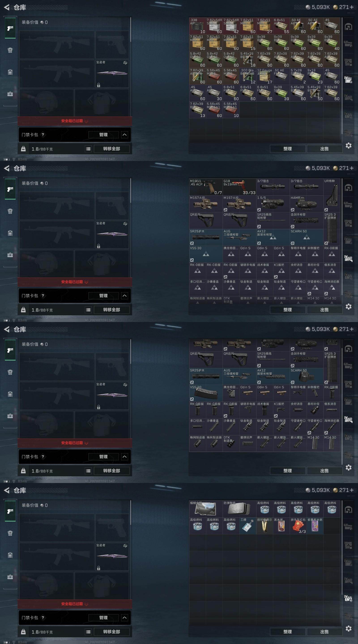Open the highlighted container tab beside 高级燃料 grid
The height and width of the screenshot is (644, 358).
pyautogui.click(x=349, y=599)
